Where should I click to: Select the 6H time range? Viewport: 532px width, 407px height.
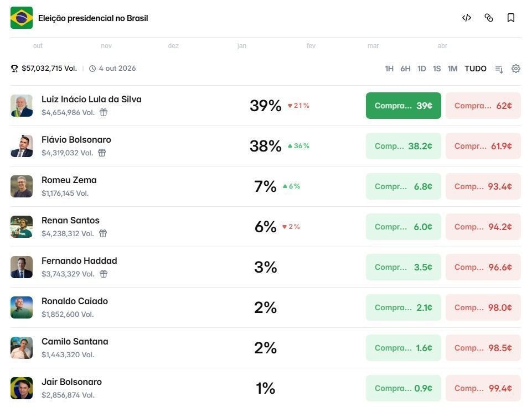point(406,69)
